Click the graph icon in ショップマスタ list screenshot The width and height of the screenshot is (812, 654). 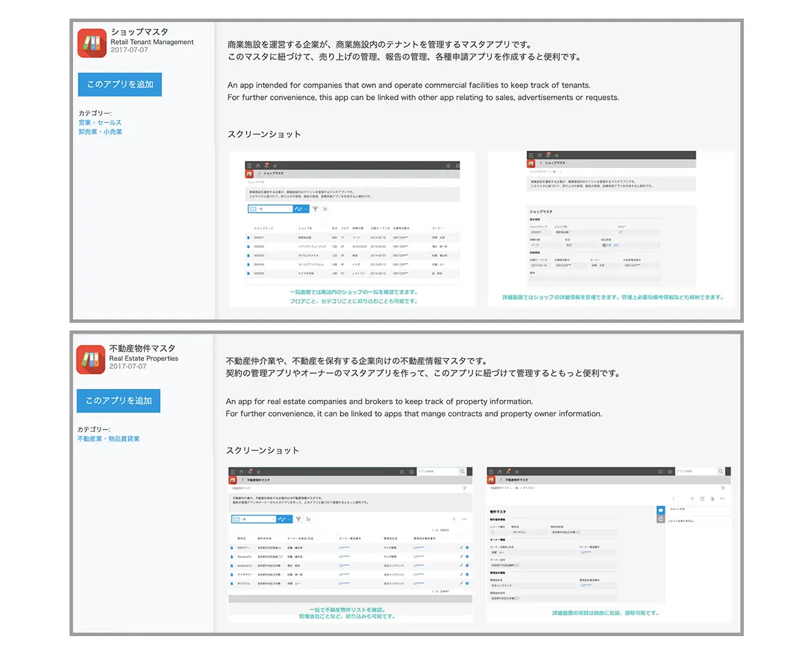[325, 209]
